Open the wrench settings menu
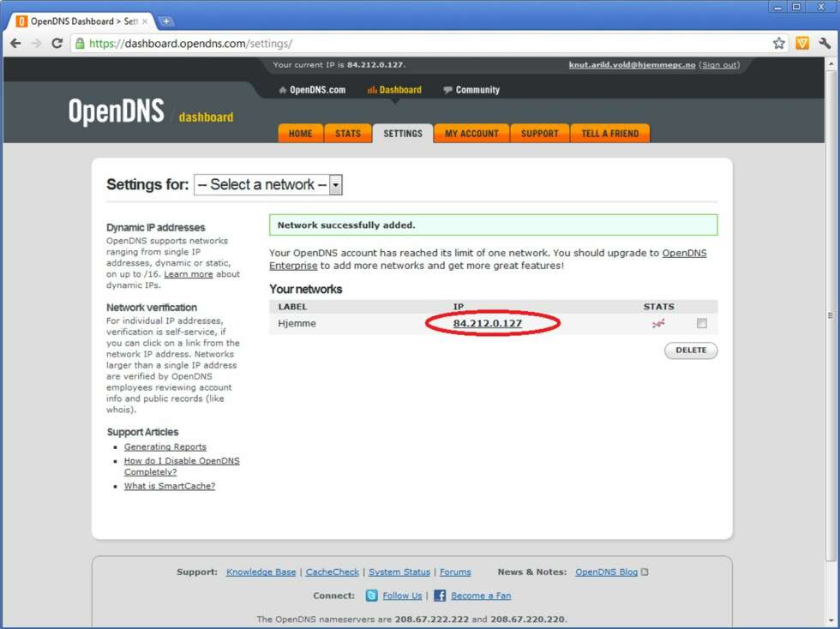The image size is (840, 629). pos(825,44)
